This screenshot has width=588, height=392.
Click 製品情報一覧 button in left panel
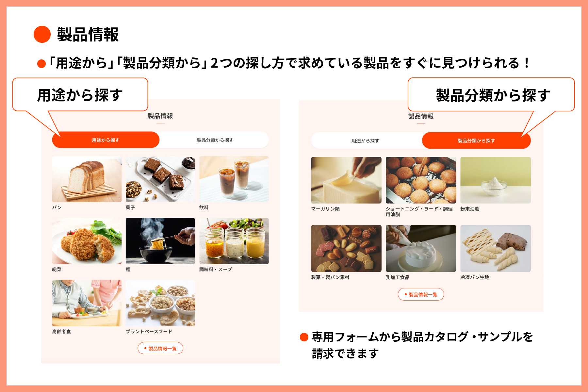[x=160, y=348]
